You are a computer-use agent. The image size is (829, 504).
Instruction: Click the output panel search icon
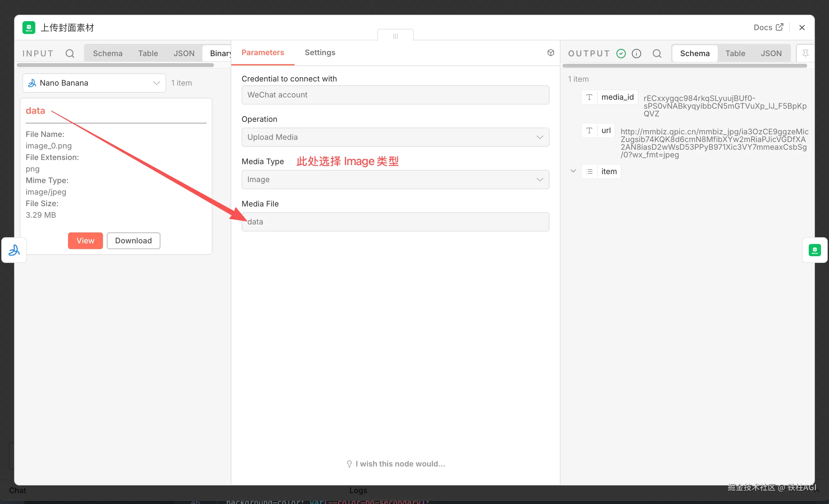[x=657, y=54]
